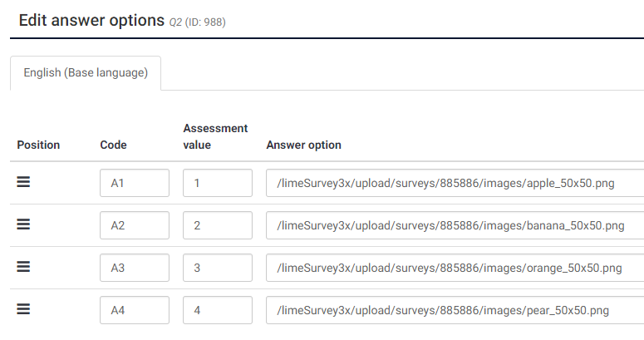Screen dimensions: 644x340
Task: Grab the reorder handle for row A2
Action: pyautogui.click(x=24, y=224)
